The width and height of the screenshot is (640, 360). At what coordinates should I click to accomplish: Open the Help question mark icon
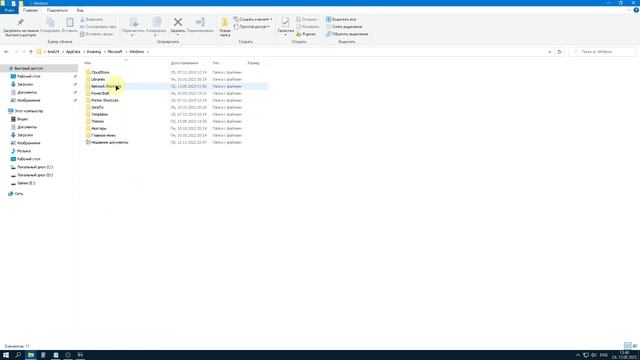coord(636,10)
